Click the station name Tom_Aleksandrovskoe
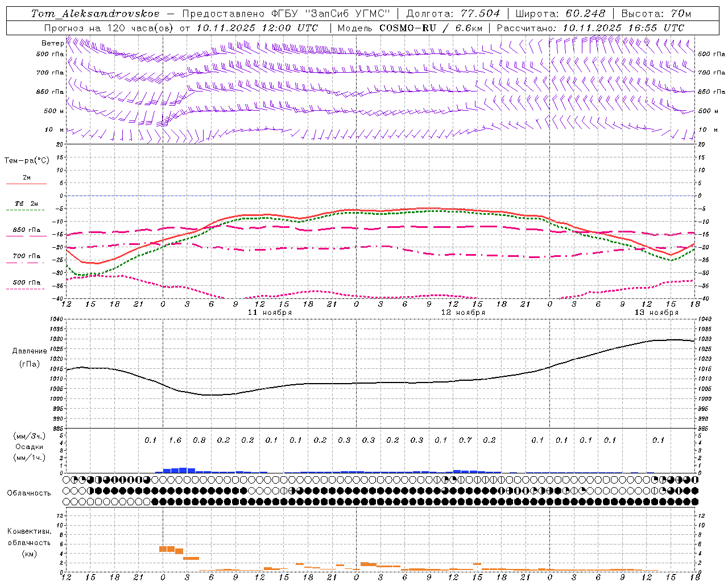 pyautogui.click(x=96, y=14)
